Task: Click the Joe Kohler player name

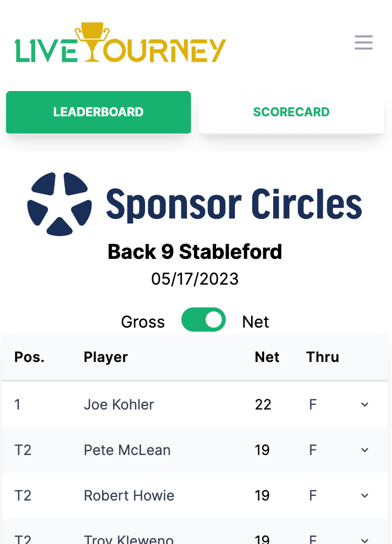Action: [119, 404]
